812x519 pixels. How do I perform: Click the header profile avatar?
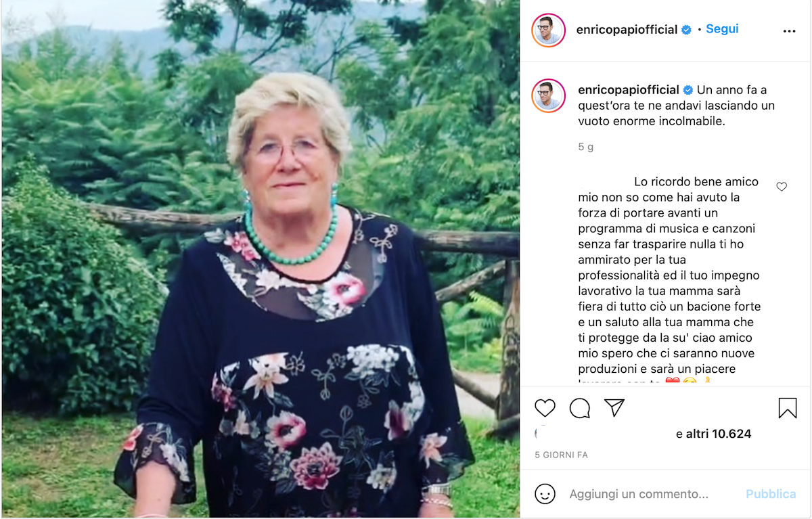[548, 30]
